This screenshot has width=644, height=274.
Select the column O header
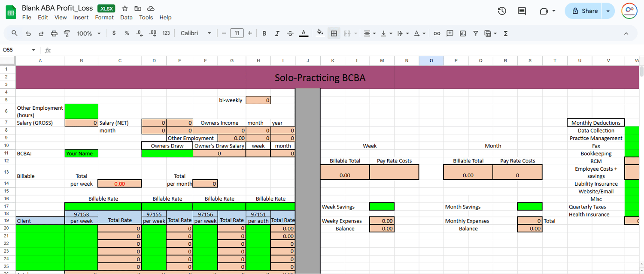point(431,61)
